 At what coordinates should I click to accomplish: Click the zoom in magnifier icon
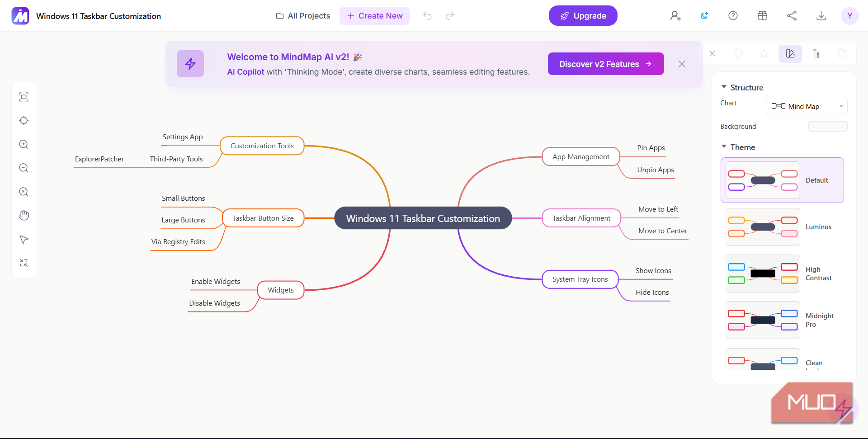click(24, 144)
